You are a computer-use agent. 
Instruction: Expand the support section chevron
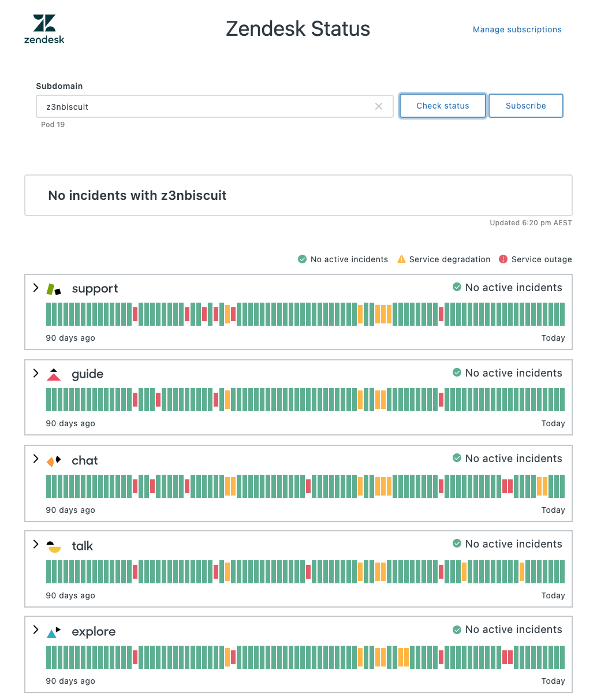[36, 288]
